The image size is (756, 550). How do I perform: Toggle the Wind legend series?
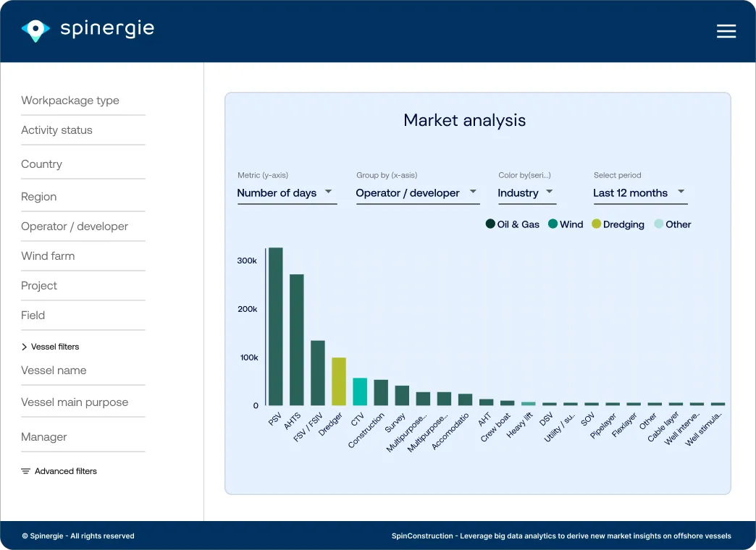point(566,224)
